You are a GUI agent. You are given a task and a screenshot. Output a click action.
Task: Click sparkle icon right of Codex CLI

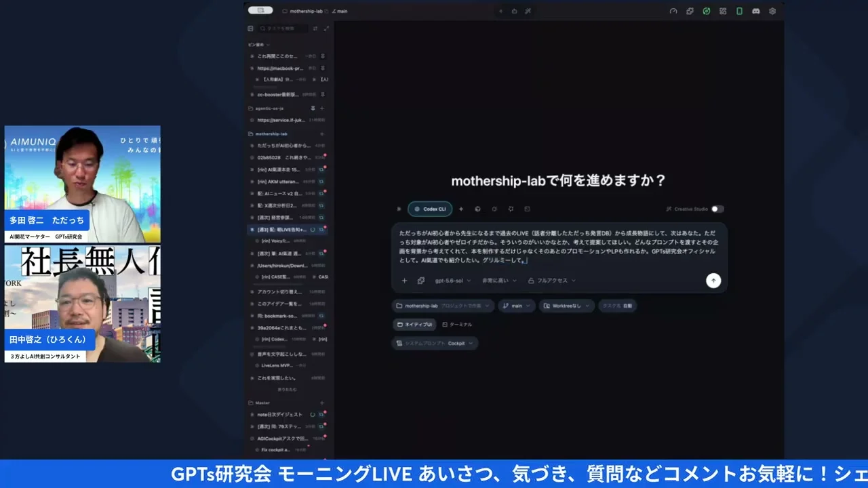point(461,209)
